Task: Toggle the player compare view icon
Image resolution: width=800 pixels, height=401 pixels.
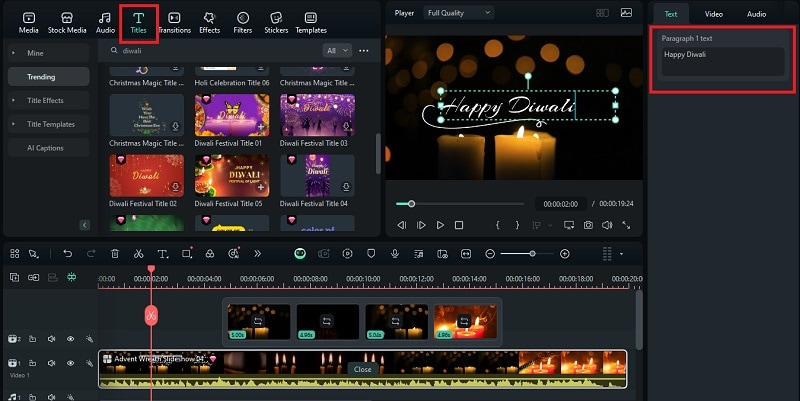Action: pyautogui.click(x=603, y=13)
